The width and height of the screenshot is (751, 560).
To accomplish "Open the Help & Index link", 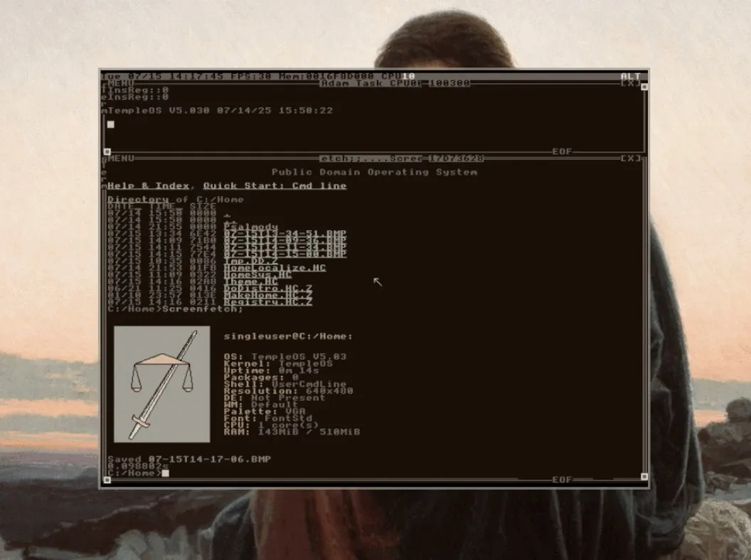I will [x=148, y=186].
